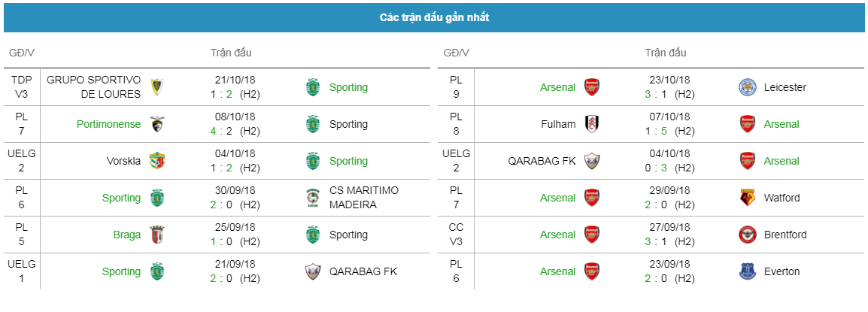The height and width of the screenshot is (312, 868).
Task: Click the CS Maritimo Madeira crest
Action: coord(314,198)
